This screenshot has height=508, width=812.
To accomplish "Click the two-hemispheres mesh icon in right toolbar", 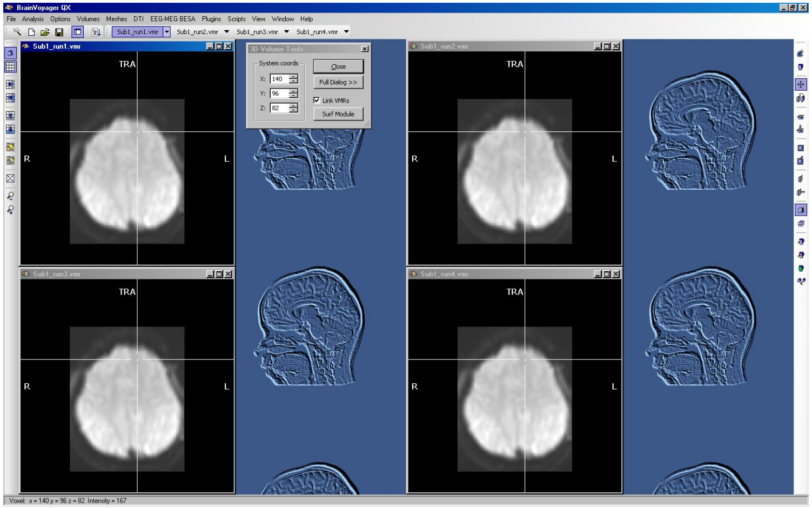I will [801, 98].
